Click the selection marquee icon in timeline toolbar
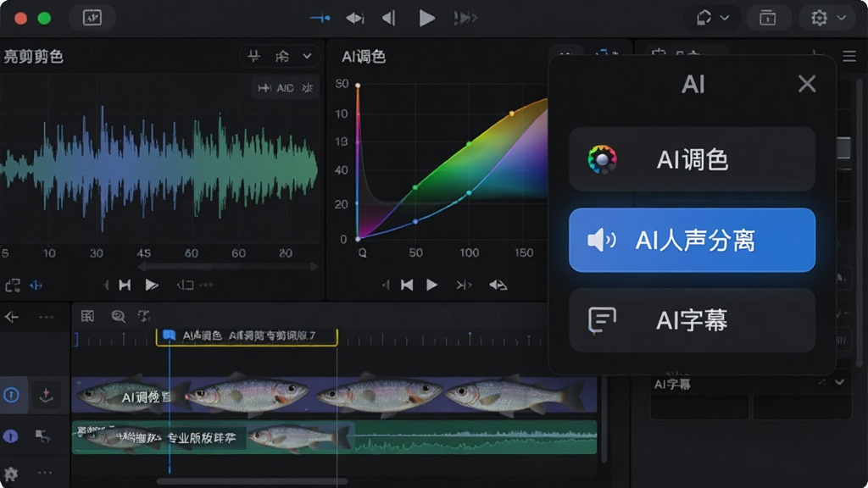The image size is (868, 488). pos(144,316)
